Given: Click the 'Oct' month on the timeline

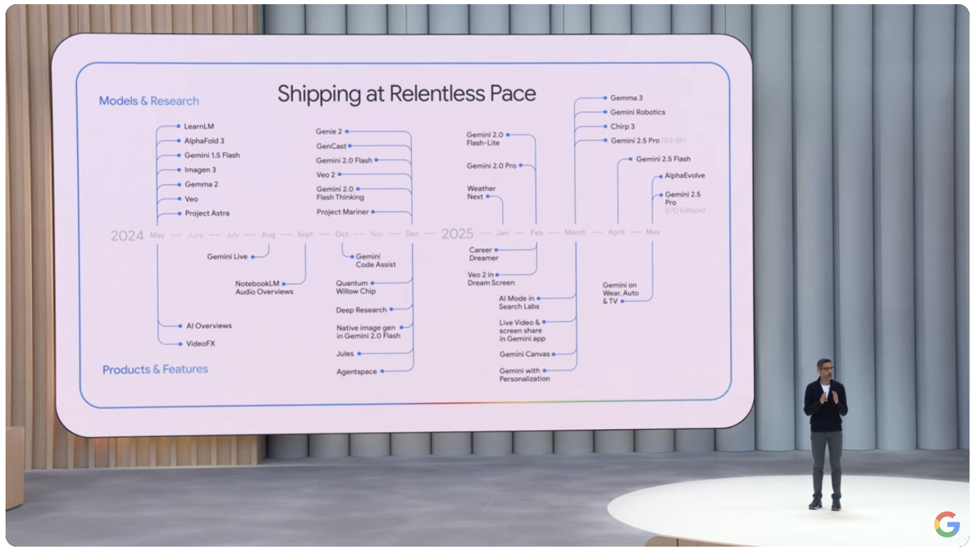Looking at the screenshot, I should point(342,234).
